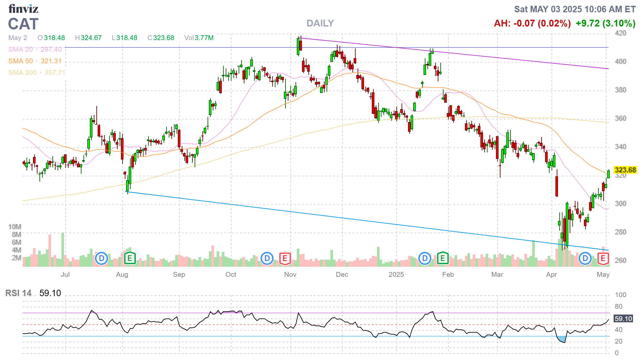Screen dimensions: 644x363
Task: Click the DAILY timeframe label
Action: point(320,23)
